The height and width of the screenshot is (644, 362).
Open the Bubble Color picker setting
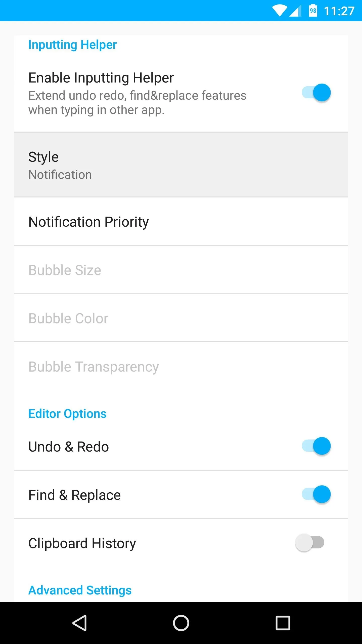181,318
